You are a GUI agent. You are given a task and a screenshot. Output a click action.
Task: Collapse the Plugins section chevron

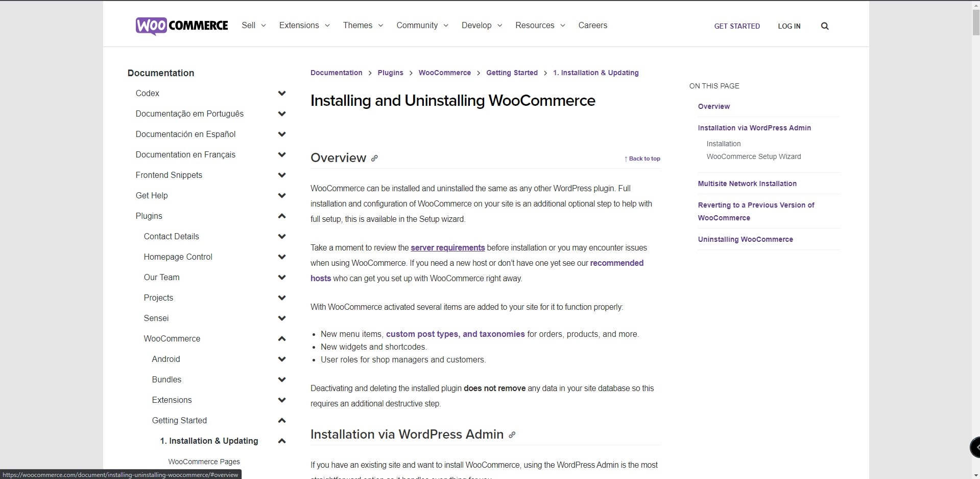tap(282, 216)
